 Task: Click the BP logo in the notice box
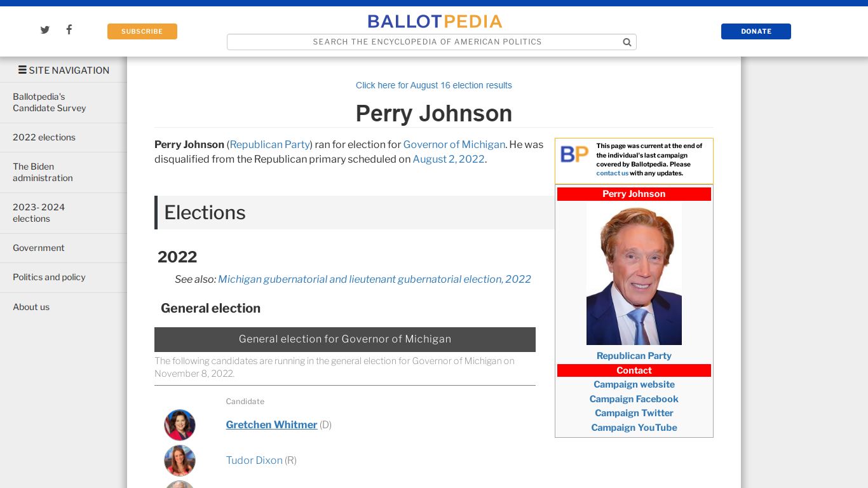point(574,154)
